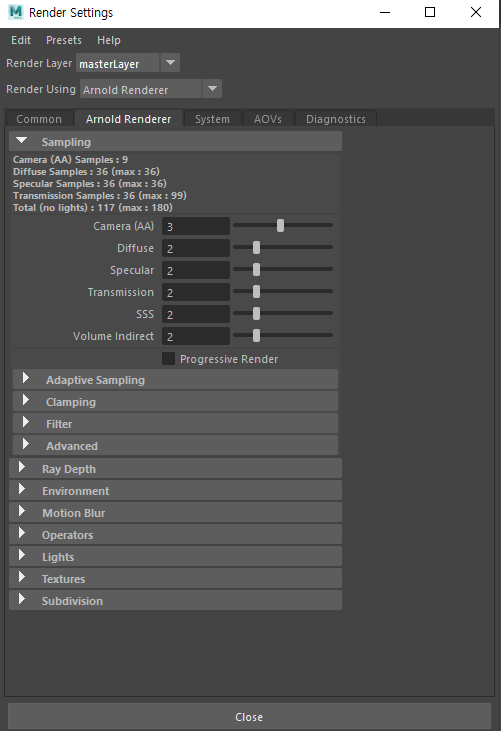
Task: Click the Diffuse slider handle
Action: pyautogui.click(x=256, y=248)
